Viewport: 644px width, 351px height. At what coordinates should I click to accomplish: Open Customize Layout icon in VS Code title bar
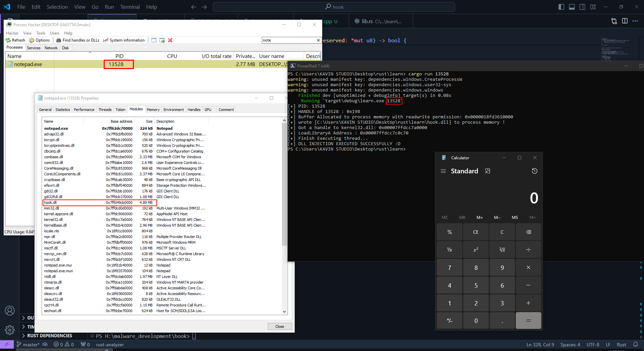[593, 7]
